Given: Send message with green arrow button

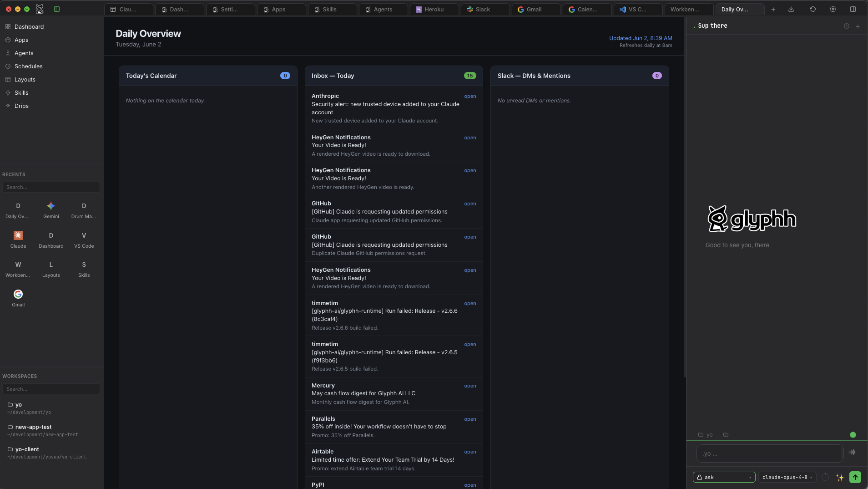Looking at the screenshot, I should tap(855, 477).
